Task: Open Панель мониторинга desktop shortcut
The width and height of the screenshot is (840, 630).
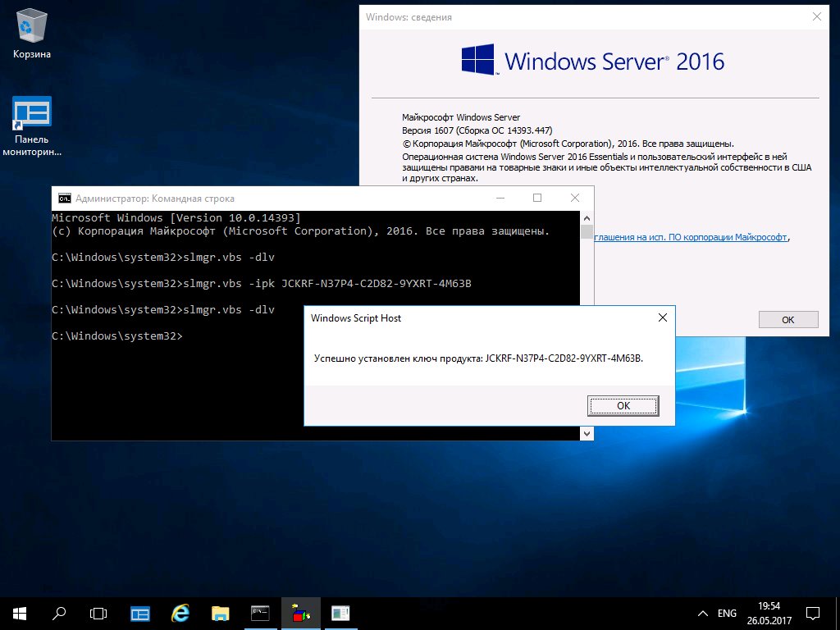Action: point(32,126)
